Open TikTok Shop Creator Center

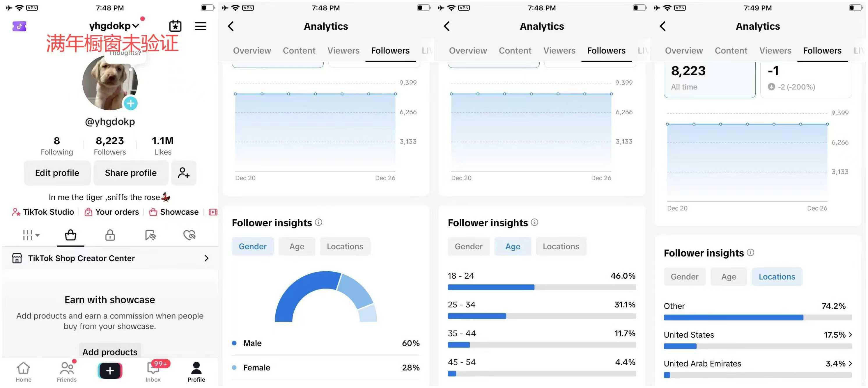pyautogui.click(x=109, y=258)
